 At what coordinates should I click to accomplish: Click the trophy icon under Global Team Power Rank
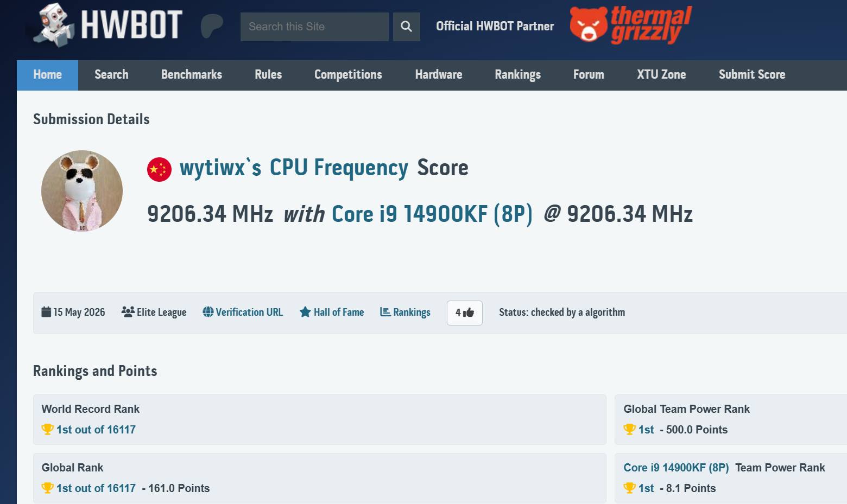(x=630, y=430)
